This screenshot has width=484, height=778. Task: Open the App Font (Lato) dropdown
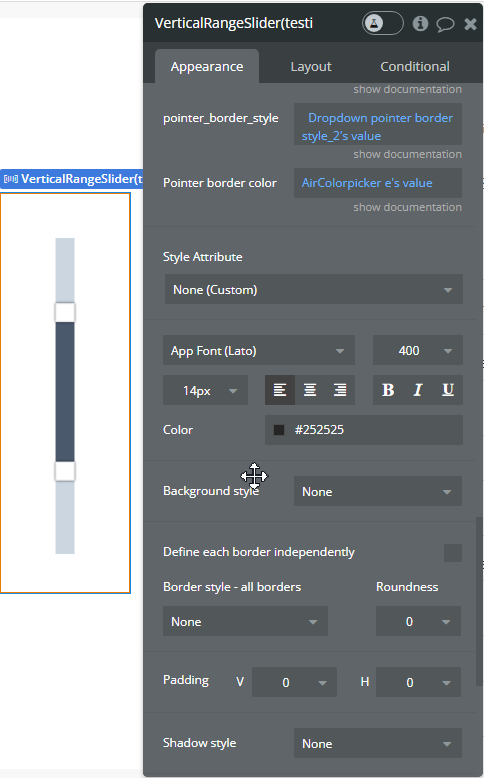tap(259, 351)
